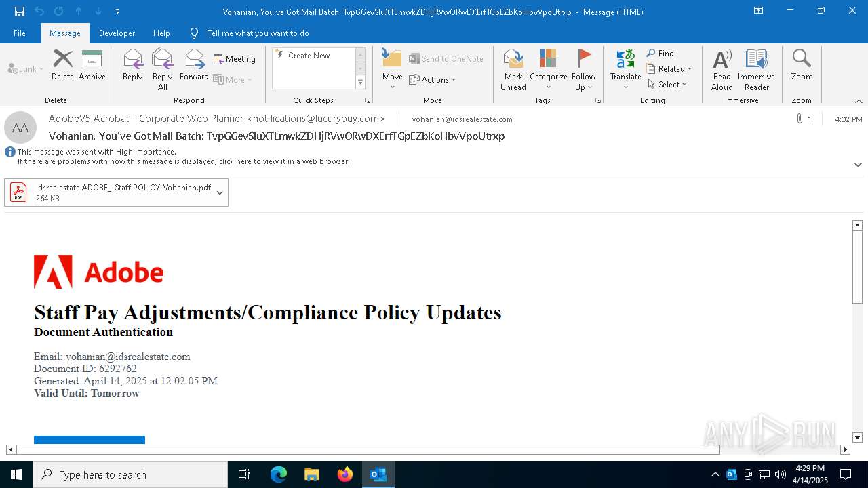Delete the message with Delete icon

pyautogui.click(x=62, y=65)
